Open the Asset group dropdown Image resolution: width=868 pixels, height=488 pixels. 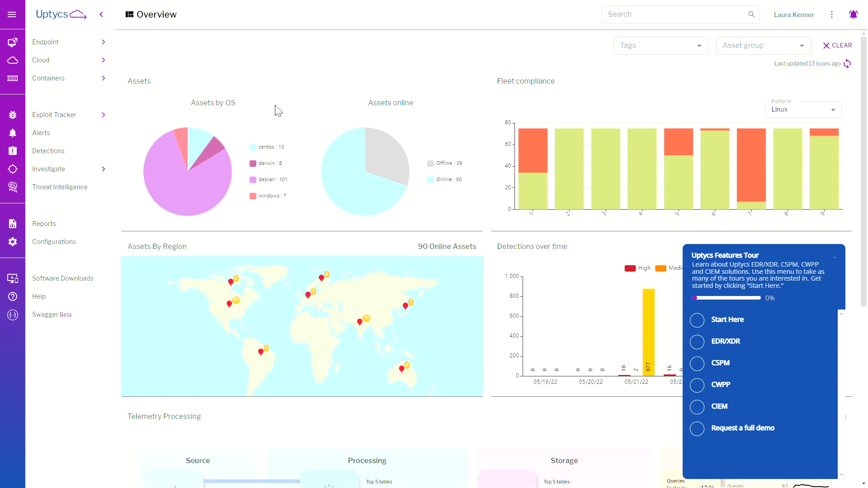click(764, 46)
